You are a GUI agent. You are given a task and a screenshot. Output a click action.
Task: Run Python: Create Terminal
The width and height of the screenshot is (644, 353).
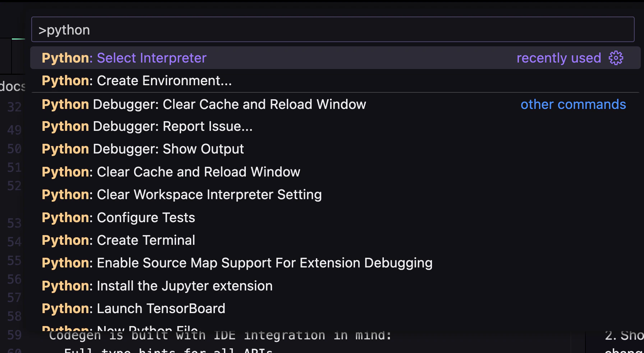point(335,240)
